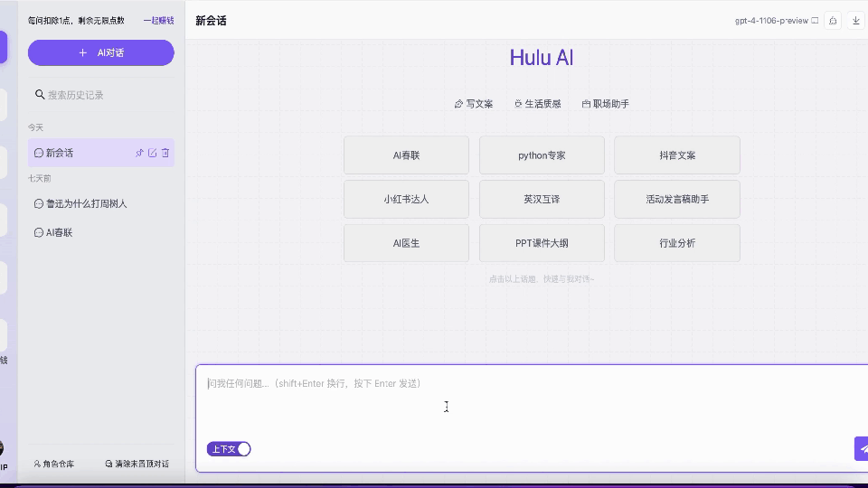
Task: Delete 新会话 using the trash icon
Action: 165,153
